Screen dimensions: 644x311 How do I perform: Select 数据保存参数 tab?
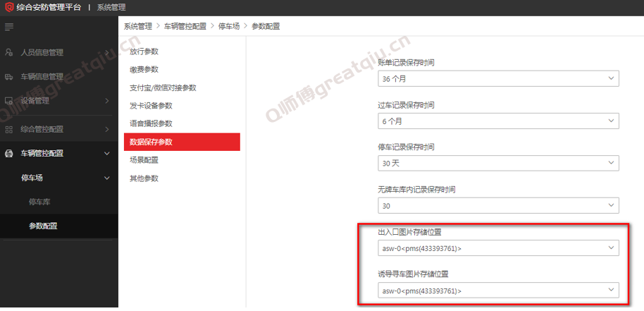[x=182, y=142]
